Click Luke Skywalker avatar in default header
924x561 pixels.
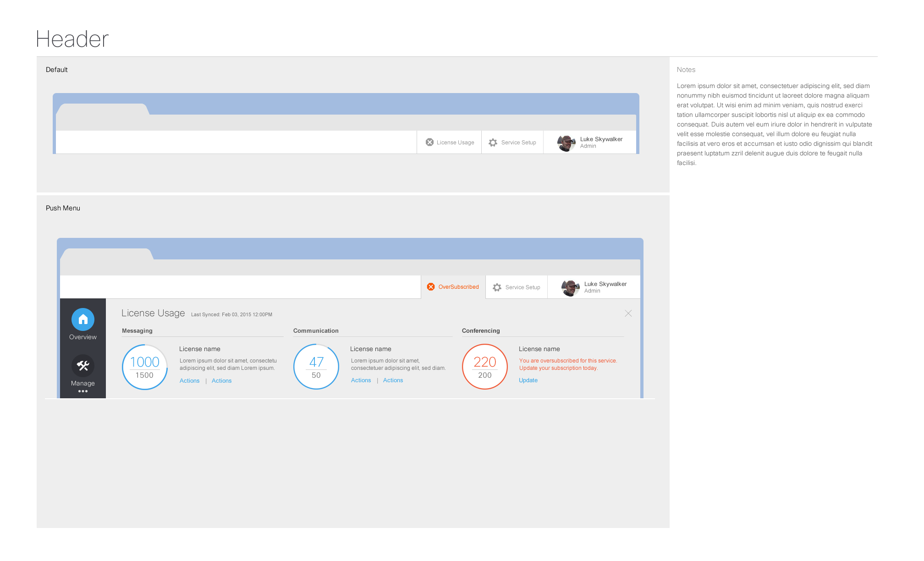click(x=566, y=143)
